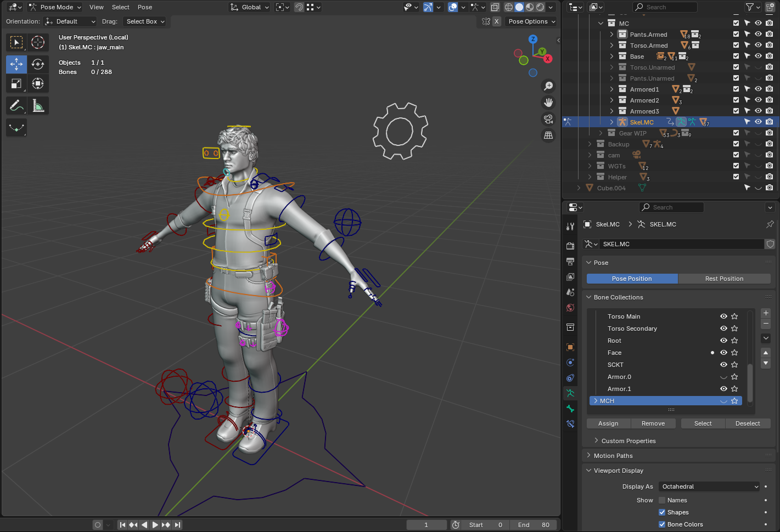Open the Select menu
Viewport: 780px width, 532px height.
point(121,7)
